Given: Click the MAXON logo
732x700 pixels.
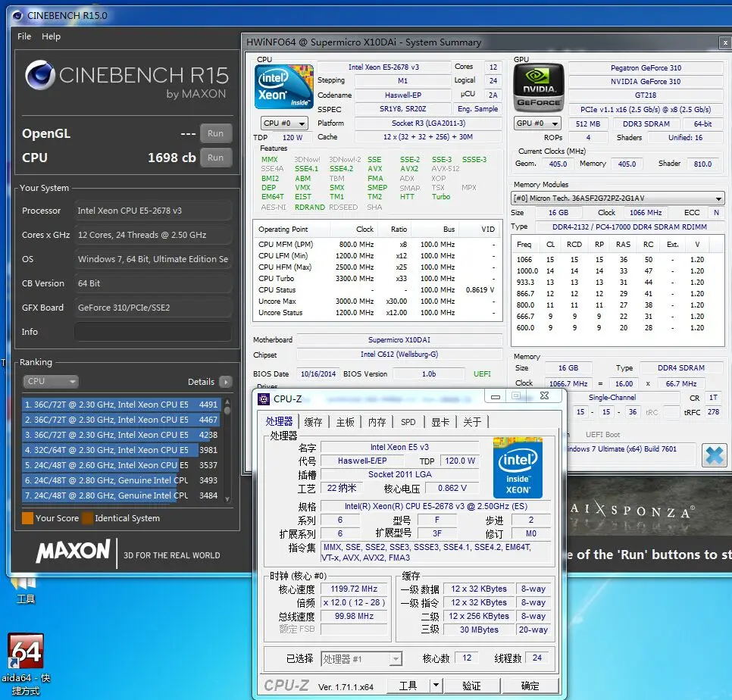Looking at the screenshot, I should 74,552.
